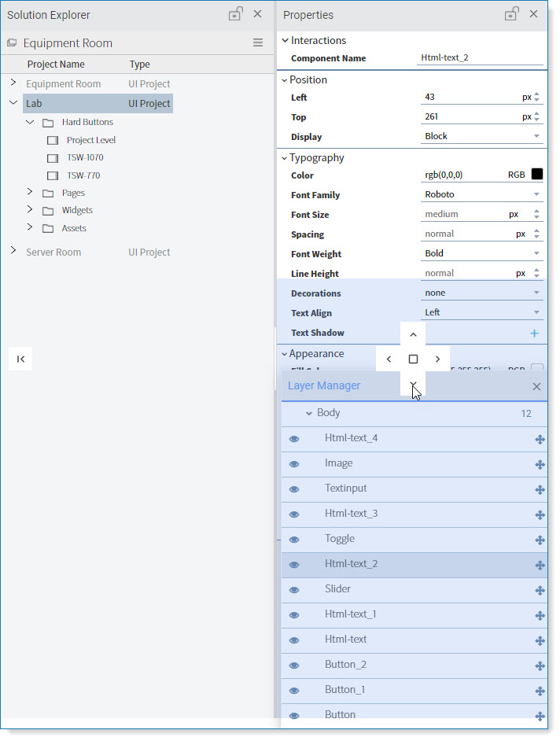Close the Layer Manager panel
Image resolution: width=560 pixels, height=741 pixels.
tap(536, 386)
